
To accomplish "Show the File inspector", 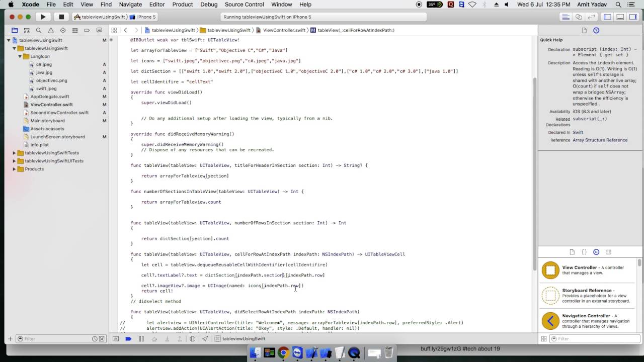I will [584, 30].
